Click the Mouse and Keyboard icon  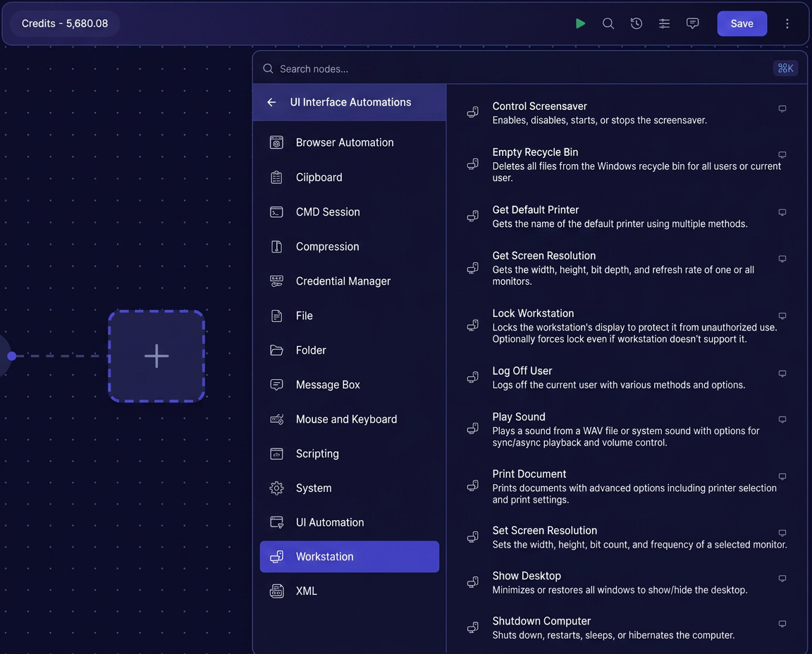pos(276,419)
